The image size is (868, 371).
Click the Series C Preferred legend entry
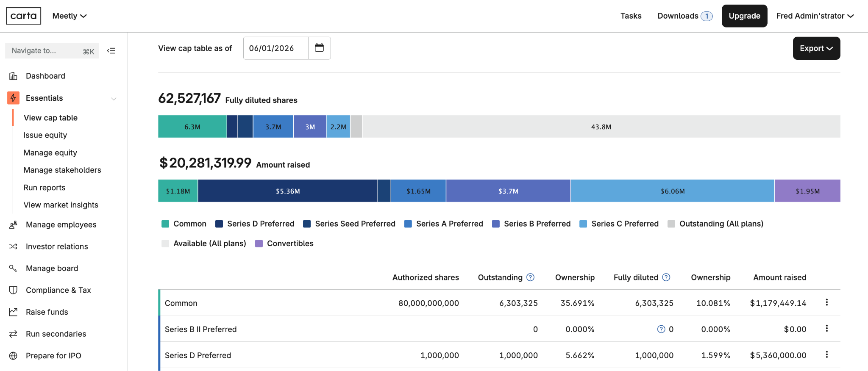coord(619,224)
